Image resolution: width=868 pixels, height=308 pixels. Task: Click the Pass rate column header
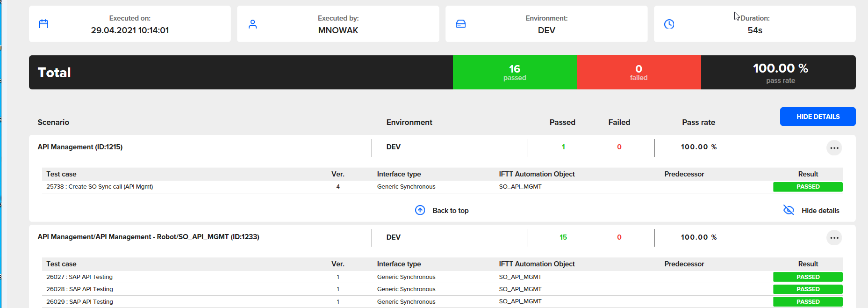click(698, 122)
